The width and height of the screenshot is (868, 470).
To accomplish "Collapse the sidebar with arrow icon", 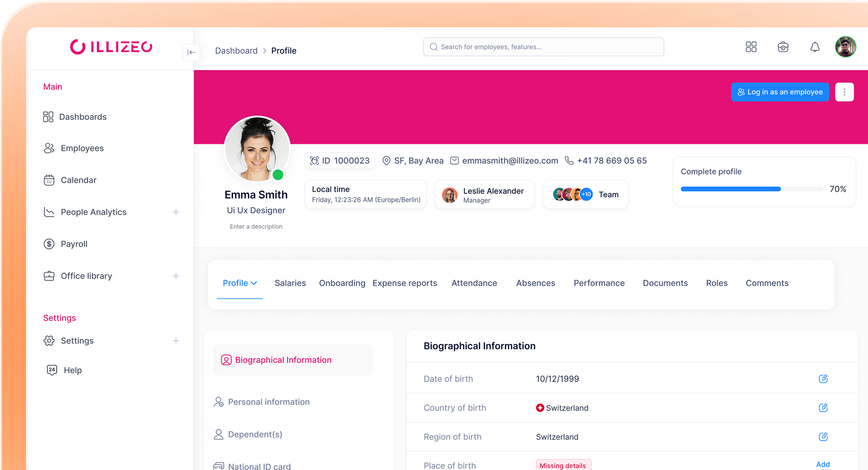I will point(191,53).
